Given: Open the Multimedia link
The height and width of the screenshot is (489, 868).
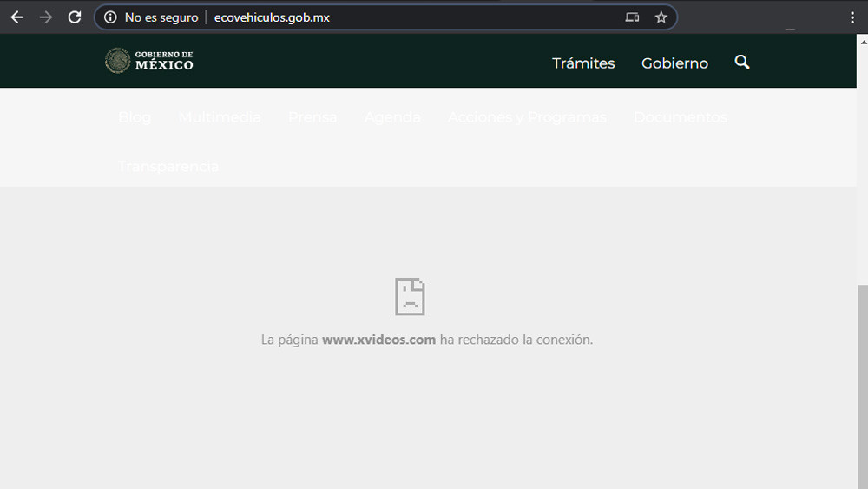Looking at the screenshot, I should point(220,117).
